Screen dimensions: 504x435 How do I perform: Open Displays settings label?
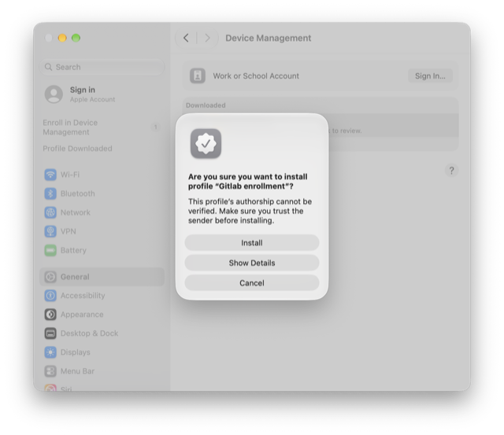coord(76,352)
